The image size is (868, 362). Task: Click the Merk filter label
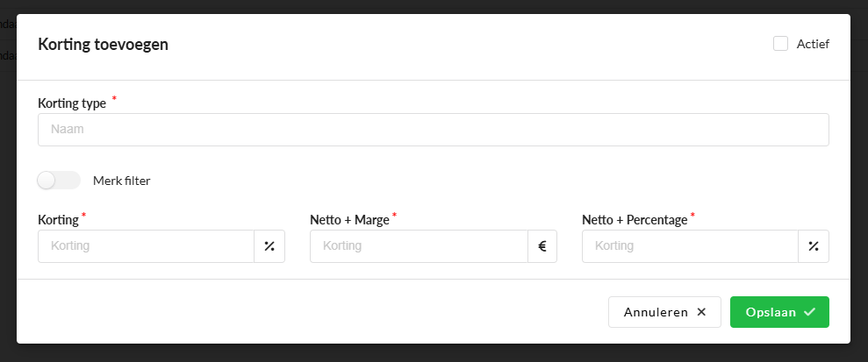tap(121, 181)
